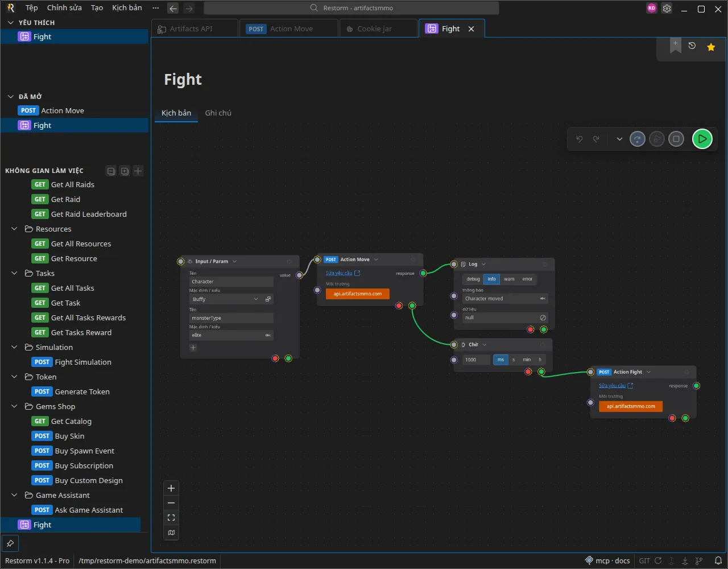The width and height of the screenshot is (728, 569).
Task: Add a new item to the workspace
Action: [138, 171]
